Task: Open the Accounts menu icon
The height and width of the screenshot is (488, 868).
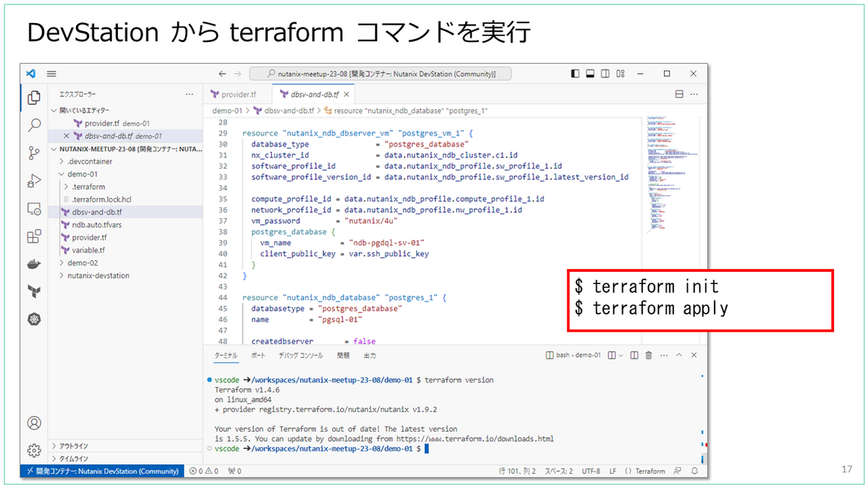Action: (33, 423)
